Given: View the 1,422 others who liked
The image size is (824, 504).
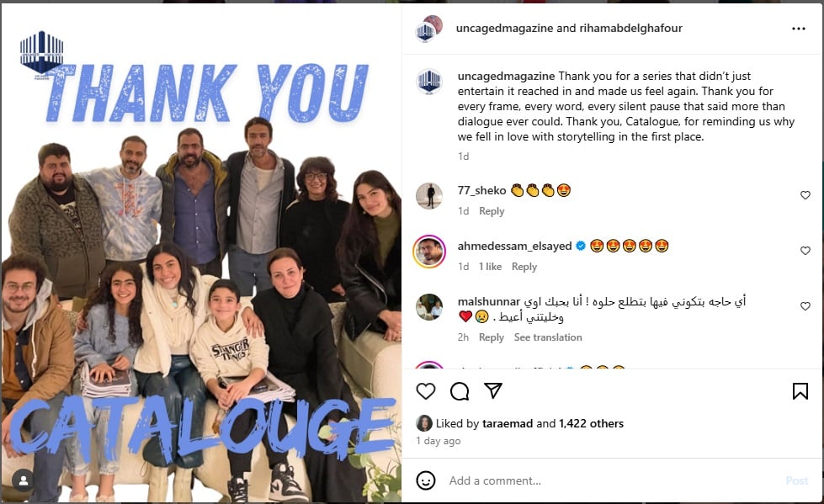Looking at the screenshot, I should click(591, 423).
